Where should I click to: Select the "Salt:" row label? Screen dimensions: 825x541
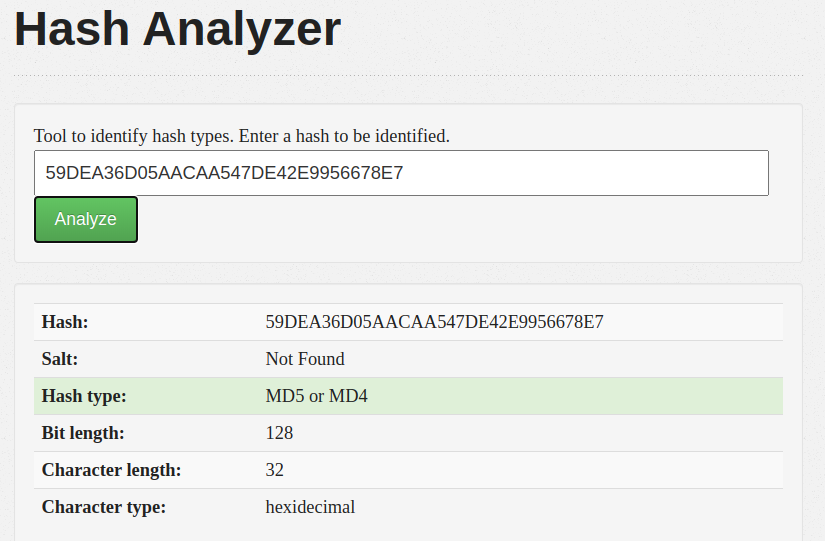(x=60, y=359)
